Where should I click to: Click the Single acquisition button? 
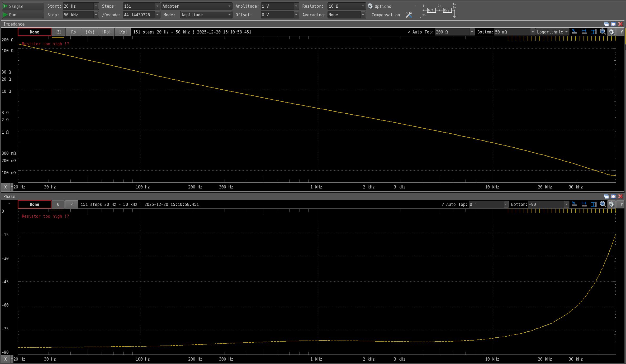coord(23,6)
